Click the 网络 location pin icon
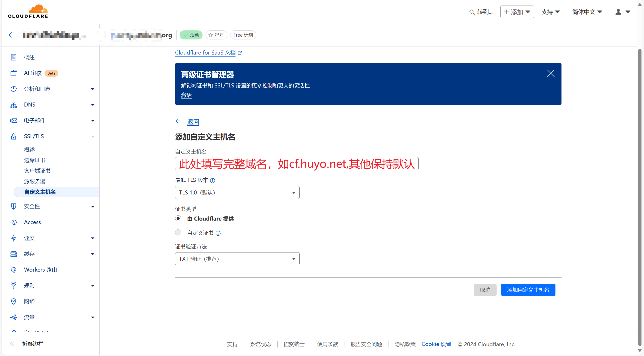 [x=14, y=301]
